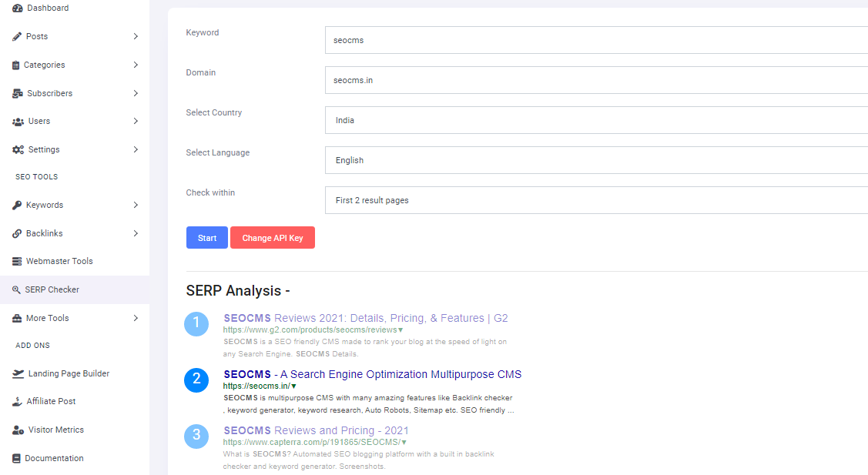Click the capterra.com SEOCMS URL

pyautogui.click(x=312, y=443)
